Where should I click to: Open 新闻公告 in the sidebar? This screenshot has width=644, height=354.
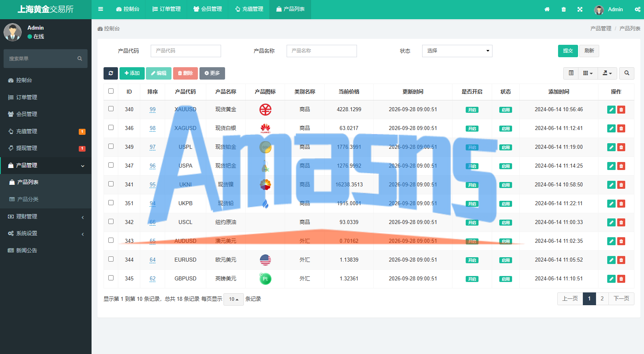pos(46,250)
